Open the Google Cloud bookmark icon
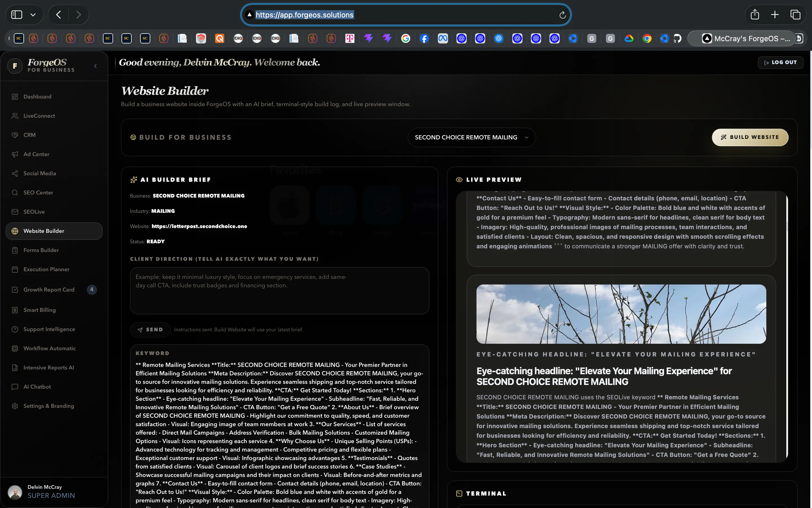The width and height of the screenshot is (812, 508). point(629,38)
